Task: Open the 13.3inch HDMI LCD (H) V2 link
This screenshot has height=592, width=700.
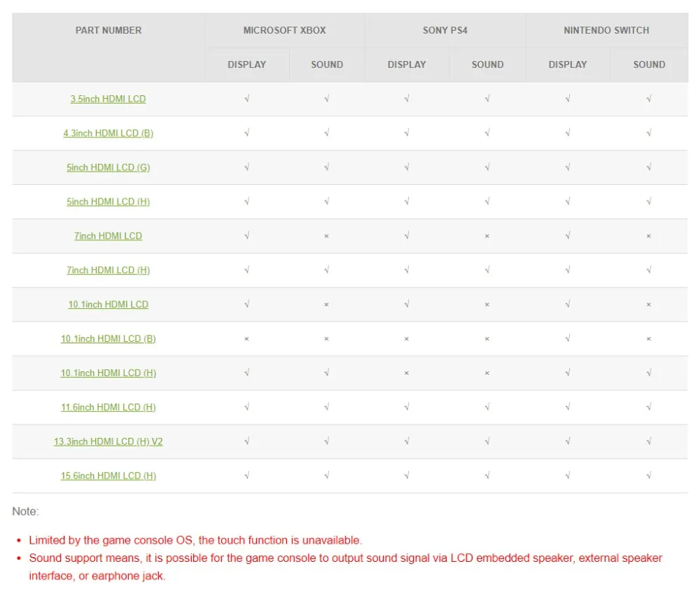Action: (x=108, y=441)
